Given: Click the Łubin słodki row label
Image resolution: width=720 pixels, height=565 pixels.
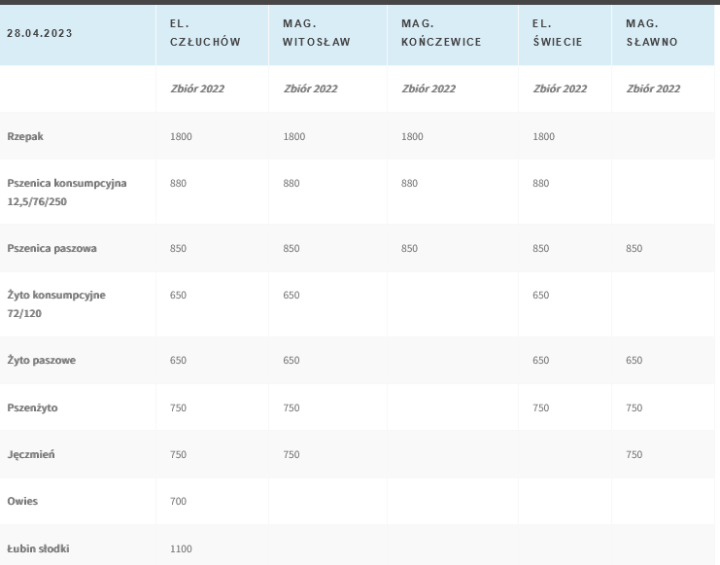Looking at the screenshot, I should coord(37,548).
